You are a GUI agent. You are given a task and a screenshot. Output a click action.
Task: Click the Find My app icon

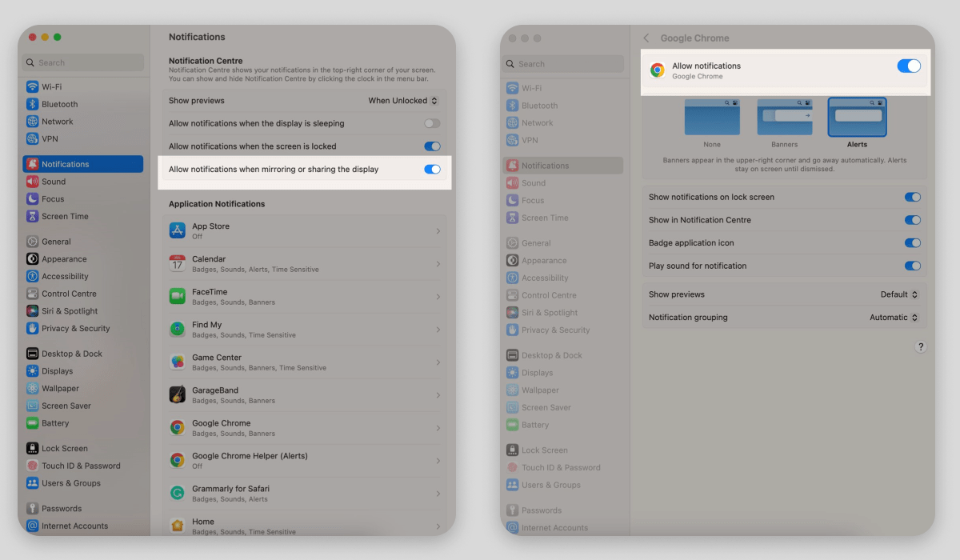(x=177, y=330)
